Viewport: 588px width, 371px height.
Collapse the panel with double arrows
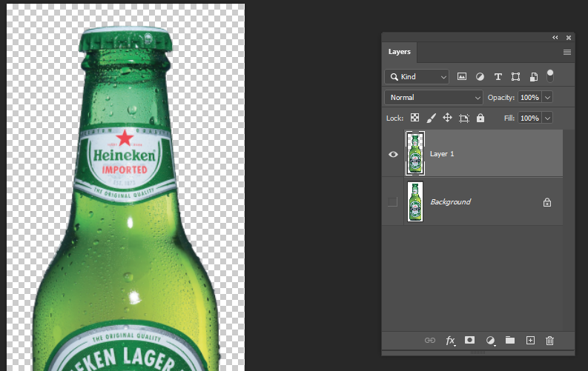pos(555,38)
